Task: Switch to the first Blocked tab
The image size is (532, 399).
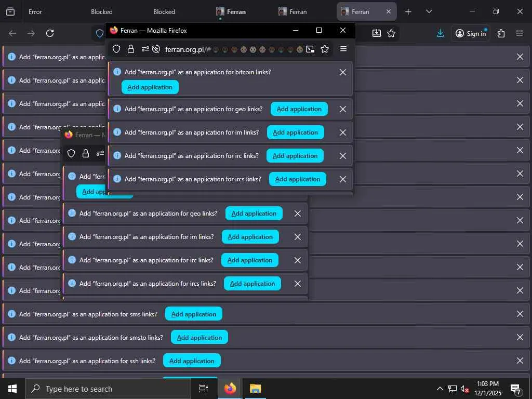Action: click(x=102, y=12)
